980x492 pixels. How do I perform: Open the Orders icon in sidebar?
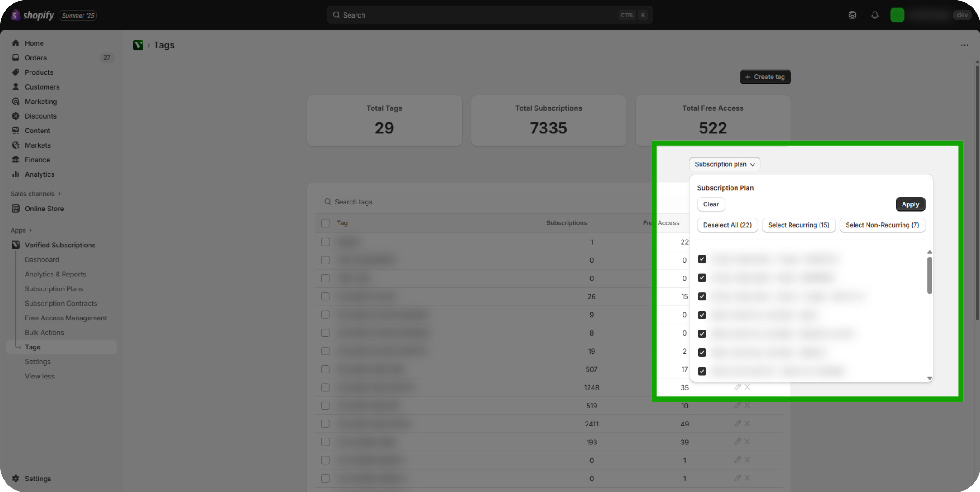coord(16,58)
